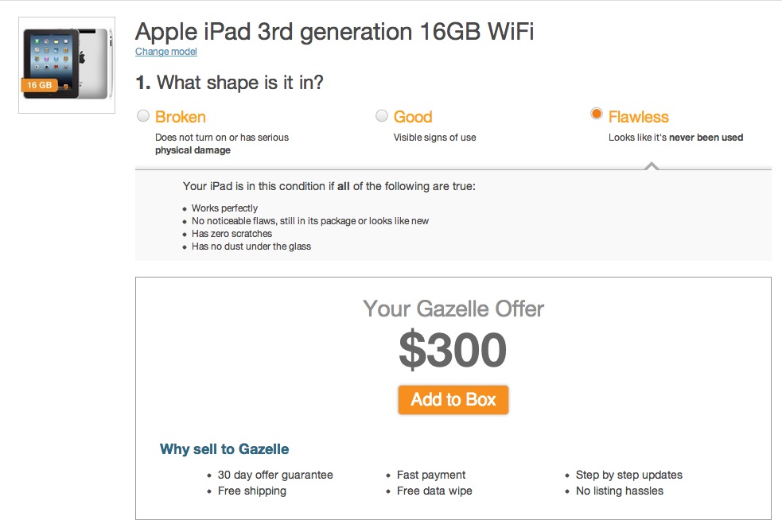Click the Step by step updates item
Viewport: 782px width, 532px height.
coord(629,475)
